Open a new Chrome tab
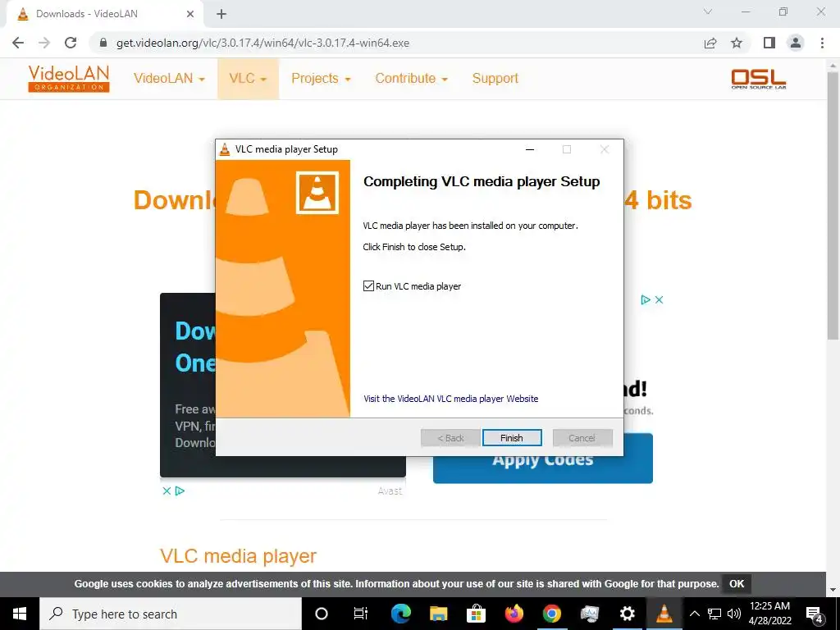Image resolution: width=840 pixels, height=630 pixels. [221, 15]
